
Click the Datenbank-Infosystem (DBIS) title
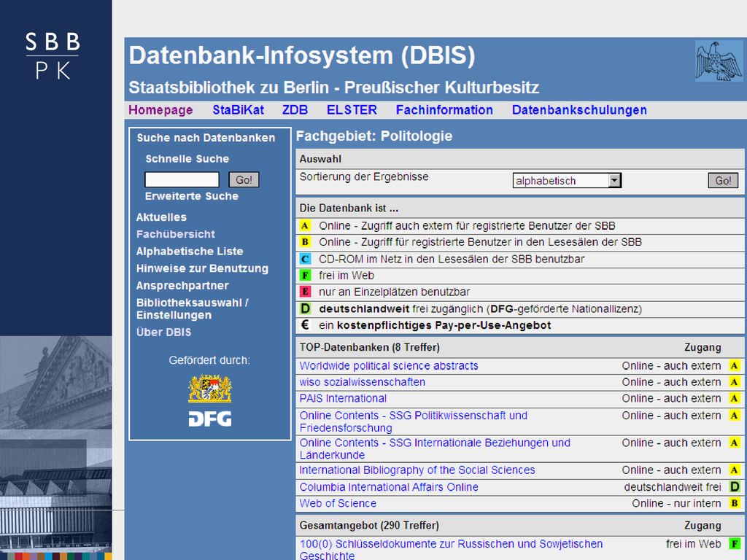pyautogui.click(x=302, y=55)
